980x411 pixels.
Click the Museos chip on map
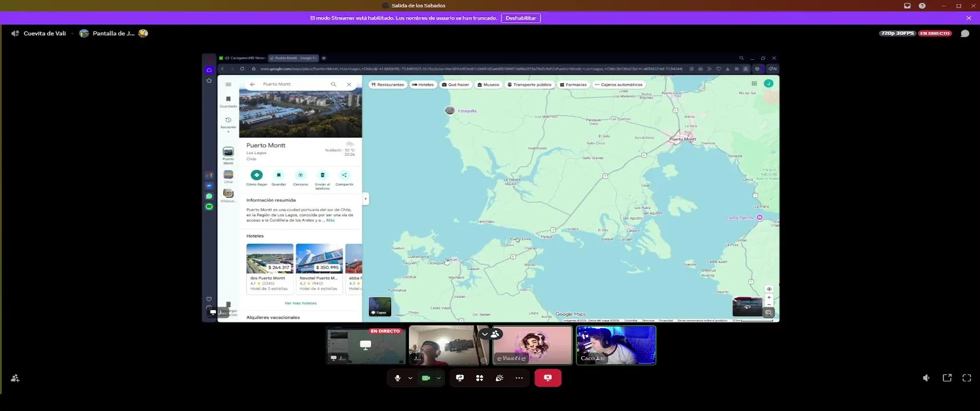(x=488, y=84)
